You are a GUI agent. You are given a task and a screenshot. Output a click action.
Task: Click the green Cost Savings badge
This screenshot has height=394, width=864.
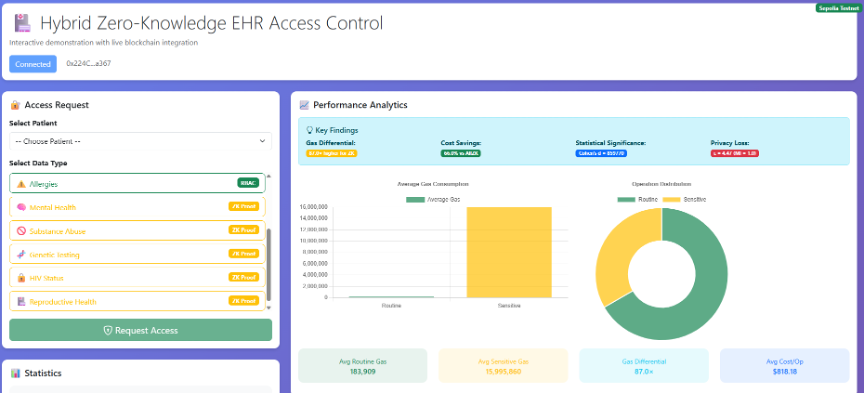click(461, 153)
